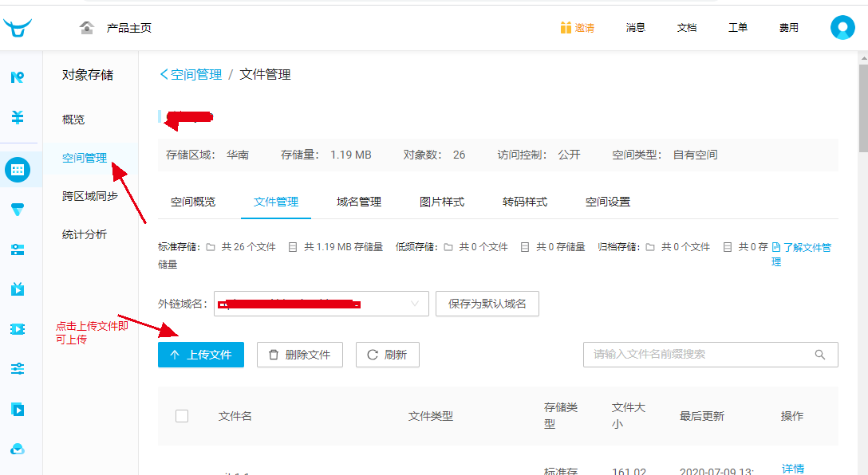Click the 存储类型 column header
Screen dimensions: 868x475
coord(561,416)
